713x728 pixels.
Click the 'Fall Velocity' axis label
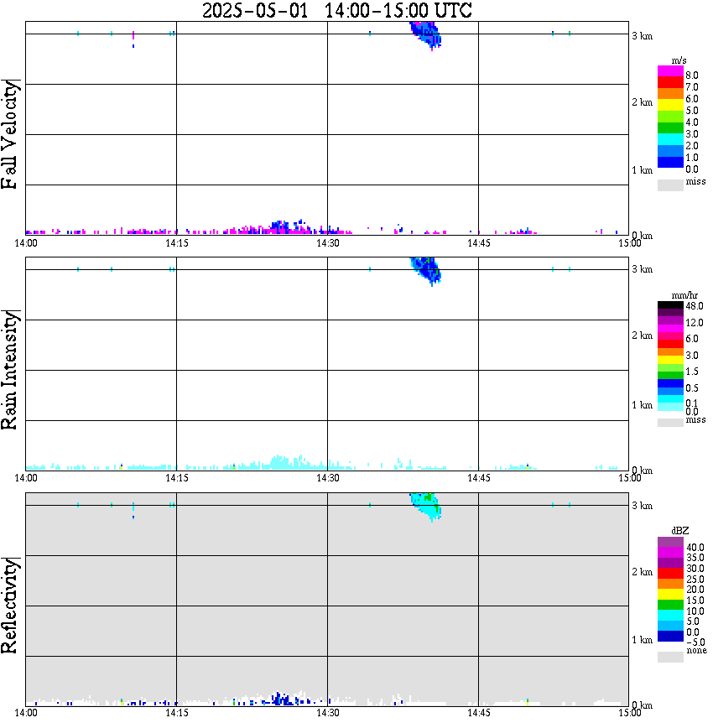tap(9, 134)
